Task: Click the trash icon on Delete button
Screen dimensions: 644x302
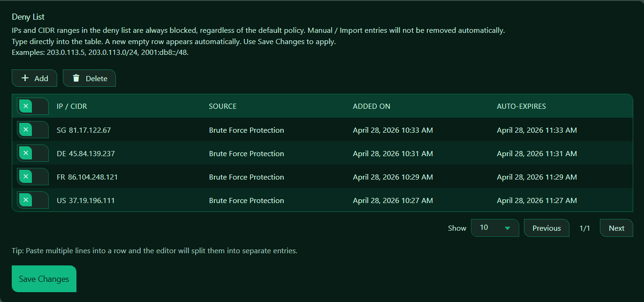Action: [x=76, y=78]
